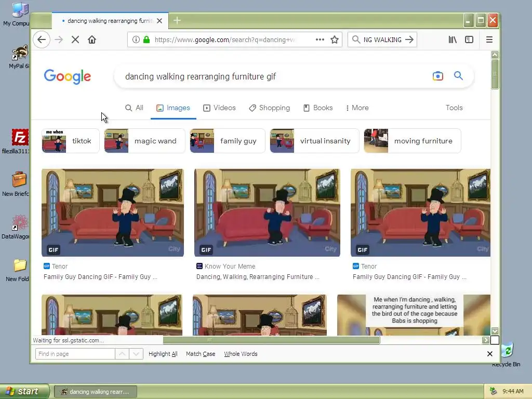
Task: Search by image with camera icon
Action: [x=437, y=76]
